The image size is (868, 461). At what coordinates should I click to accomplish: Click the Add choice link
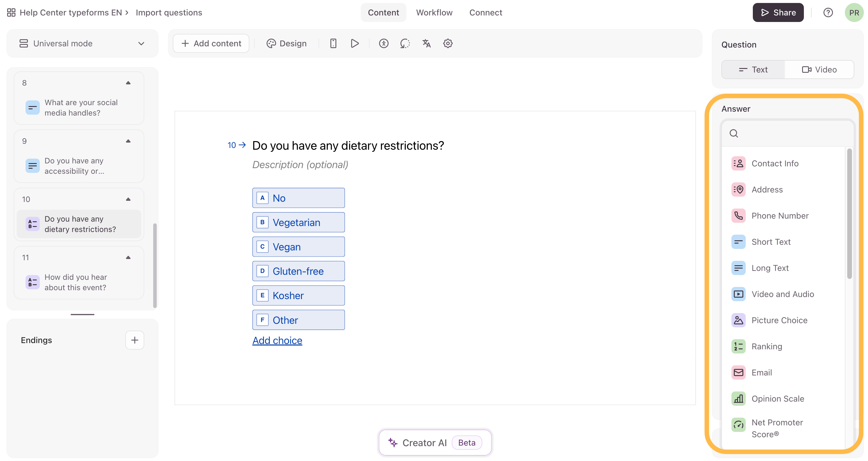tap(277, 341)
